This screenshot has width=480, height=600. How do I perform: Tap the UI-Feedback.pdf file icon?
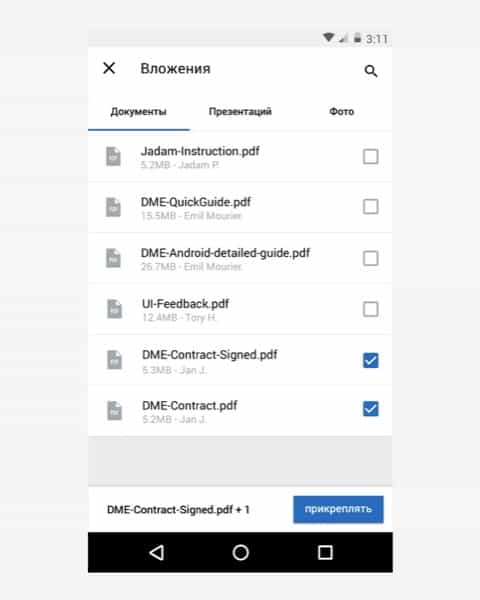click(114, 309)
